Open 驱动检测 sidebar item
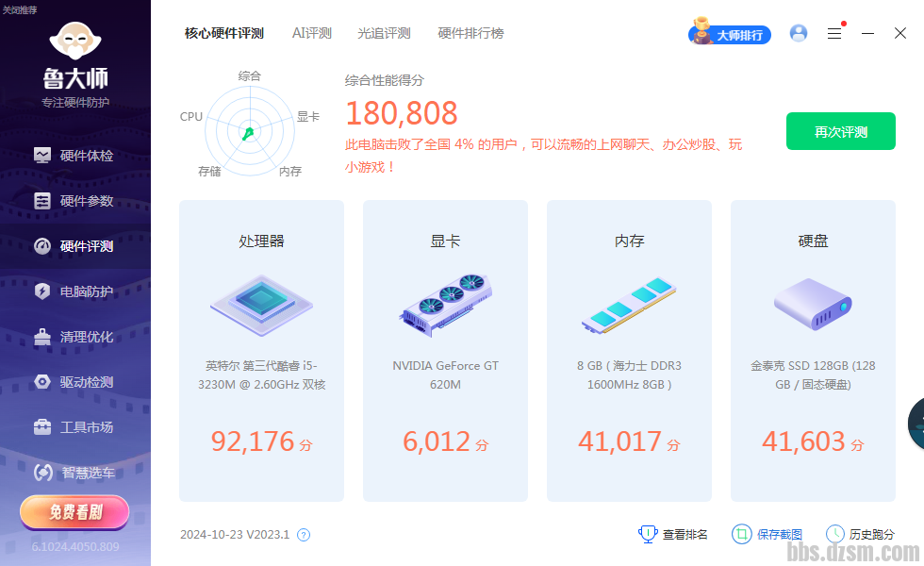924x566 pixels. pyautogui.click(x=75, y=382)
